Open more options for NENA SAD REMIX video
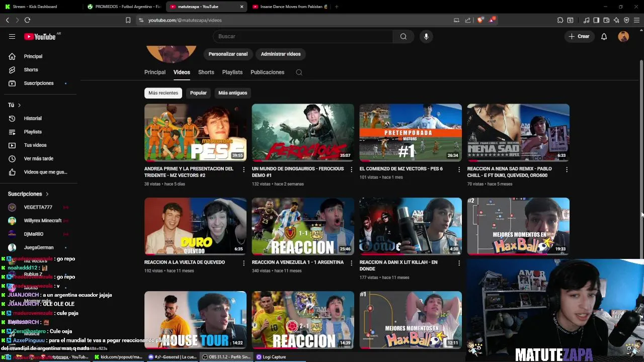 tap(567, 169)
